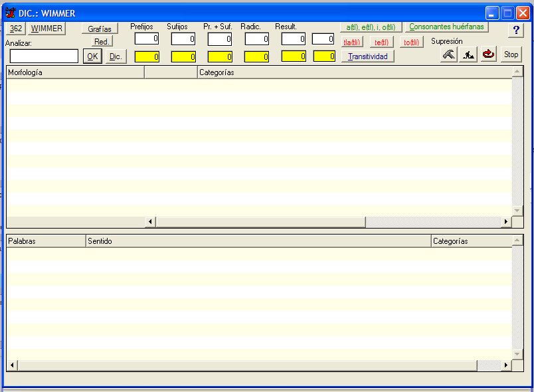
Task: Click the upper table's scroll left arrow
Action: click(x=150, y=222)
